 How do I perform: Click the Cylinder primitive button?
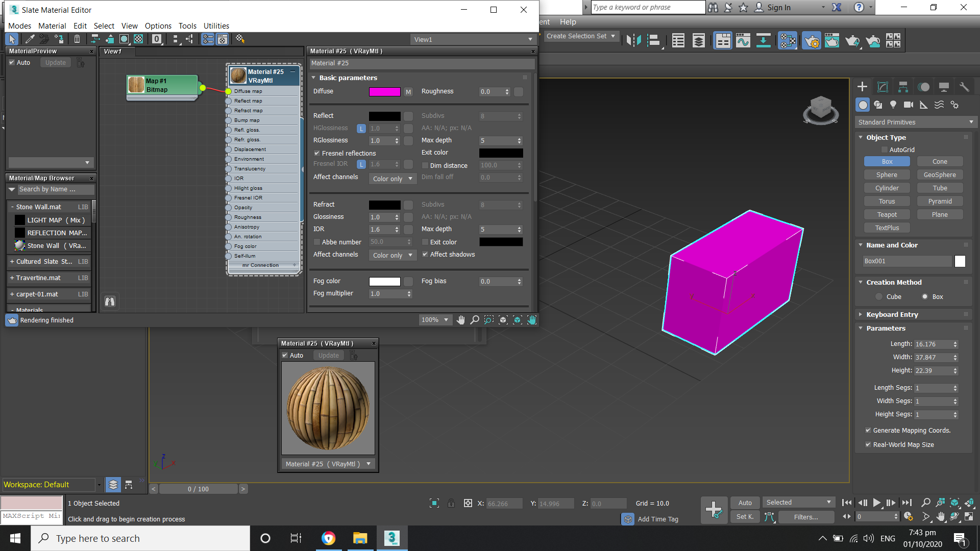tap(887, 188)
